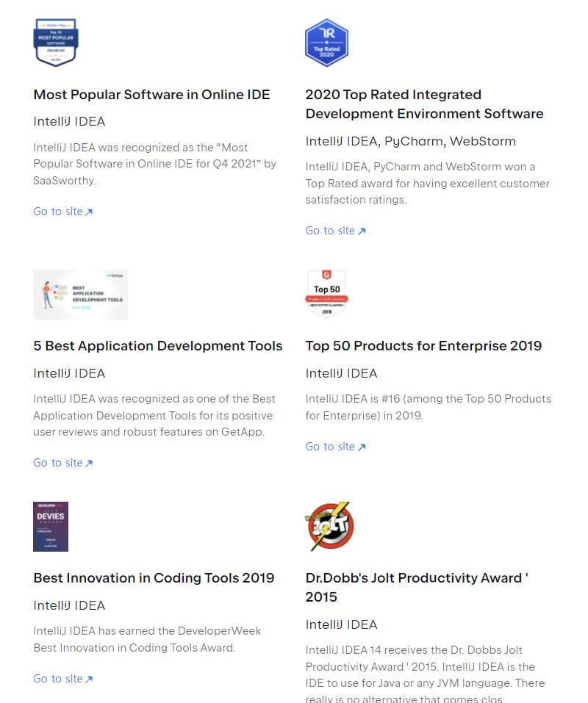Click 'IntelliJ IDEA, PyCharm, WebStorm' product line
This screenshot has width=588, height=703.
point(410,141)
